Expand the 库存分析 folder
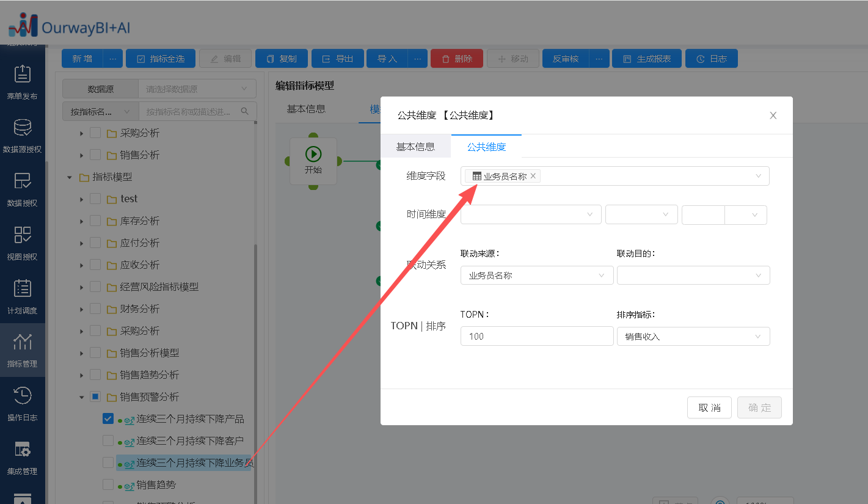 point(81,221)
